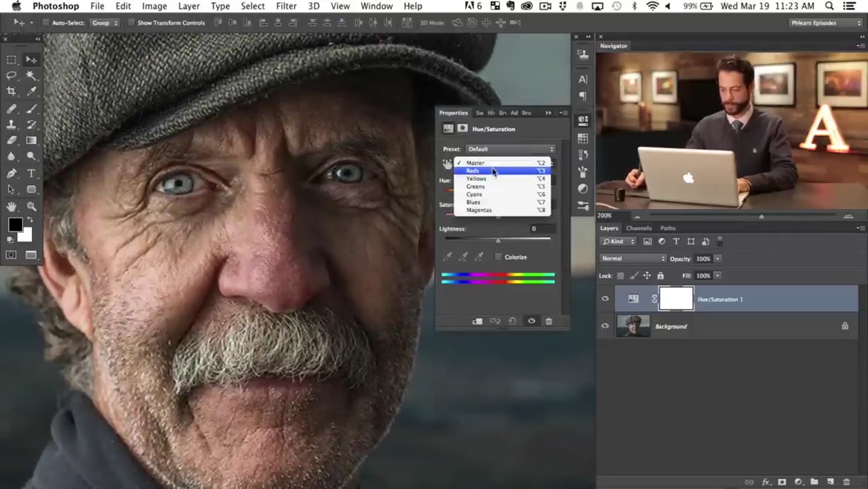
Task: Toggle Show Transform Controls checkbox
Action: tap(131, 22)
